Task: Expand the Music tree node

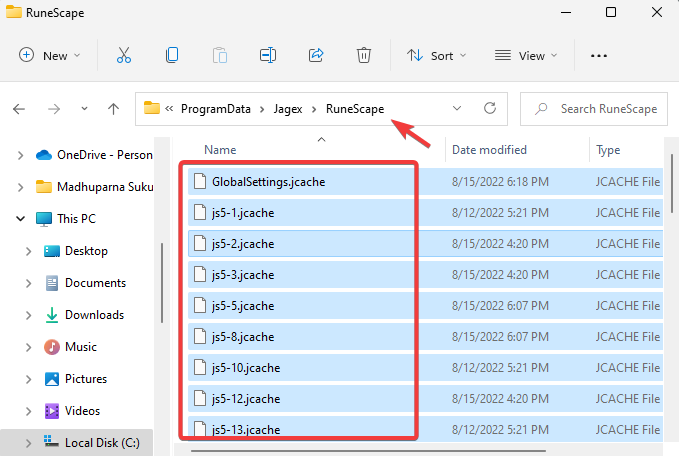Action: pos(29,347)
